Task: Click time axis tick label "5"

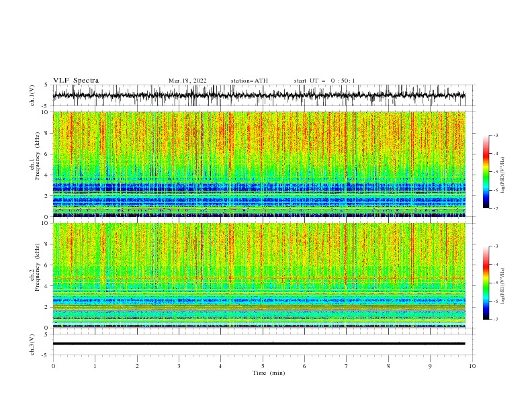Action: (x=263, y=366)
